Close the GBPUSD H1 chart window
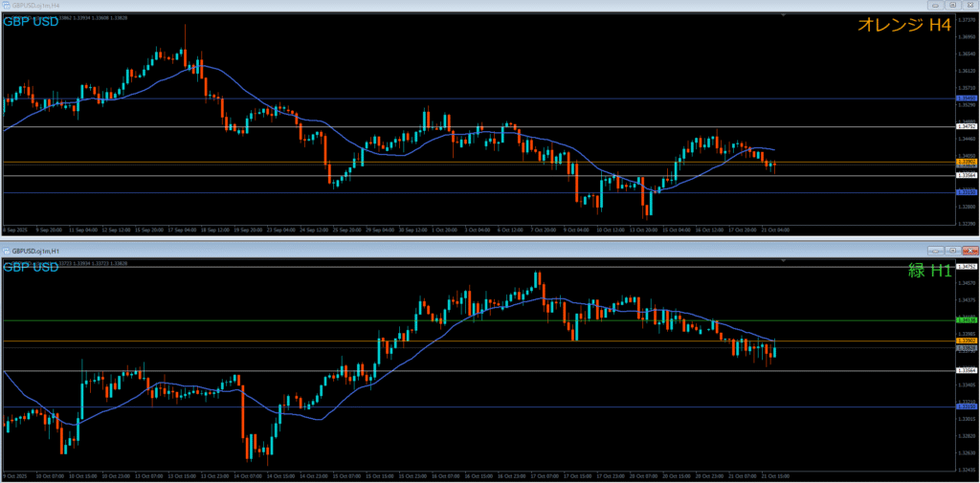 [969, 250]
